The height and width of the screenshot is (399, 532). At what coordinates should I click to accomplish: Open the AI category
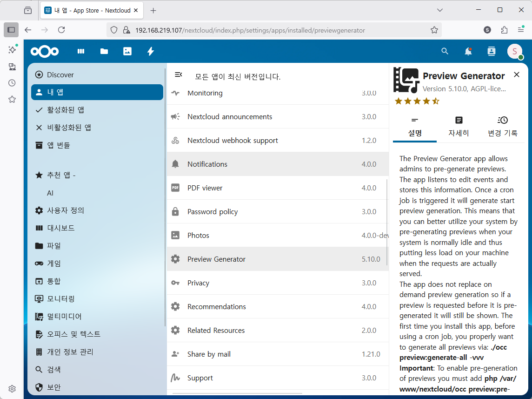(97, 193)
